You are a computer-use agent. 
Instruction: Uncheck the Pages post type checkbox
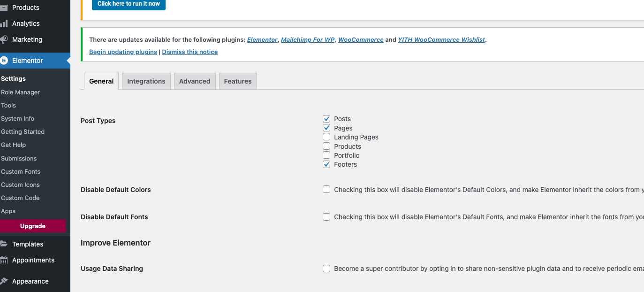point(326,128)
